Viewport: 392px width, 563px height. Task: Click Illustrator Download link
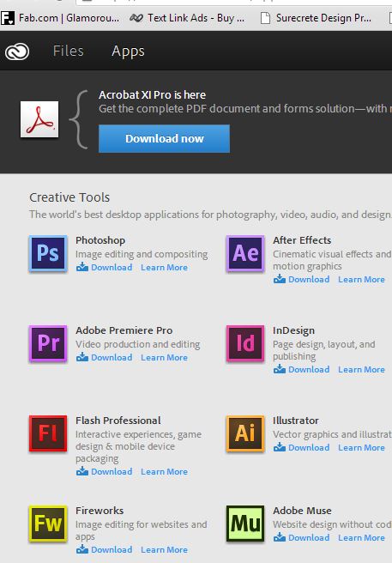[309, 448]
